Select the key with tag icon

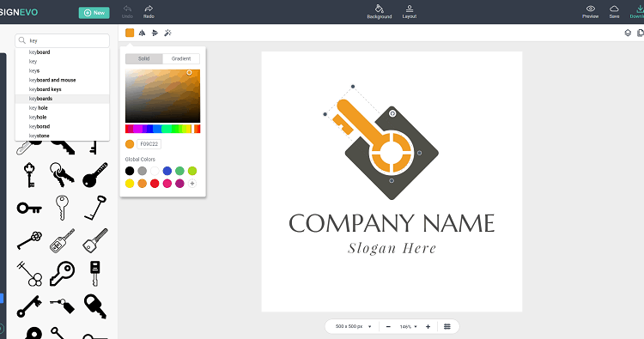(63, 306)
